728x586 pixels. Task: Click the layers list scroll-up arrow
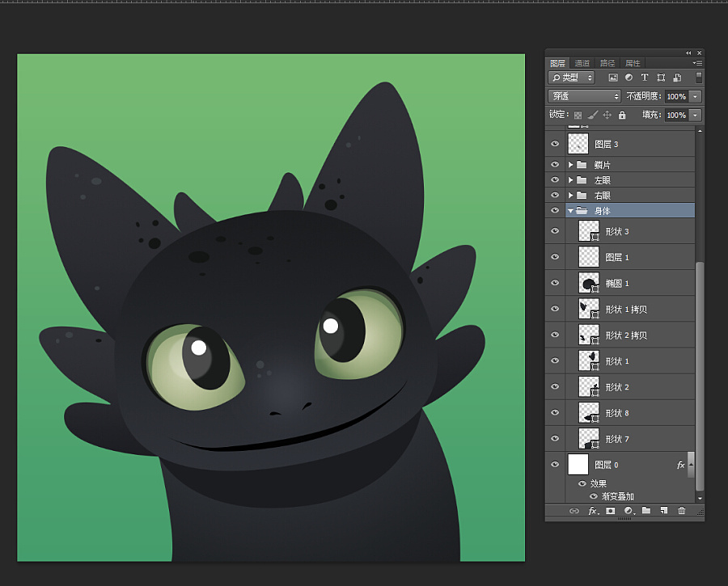(x=700, y=131)
